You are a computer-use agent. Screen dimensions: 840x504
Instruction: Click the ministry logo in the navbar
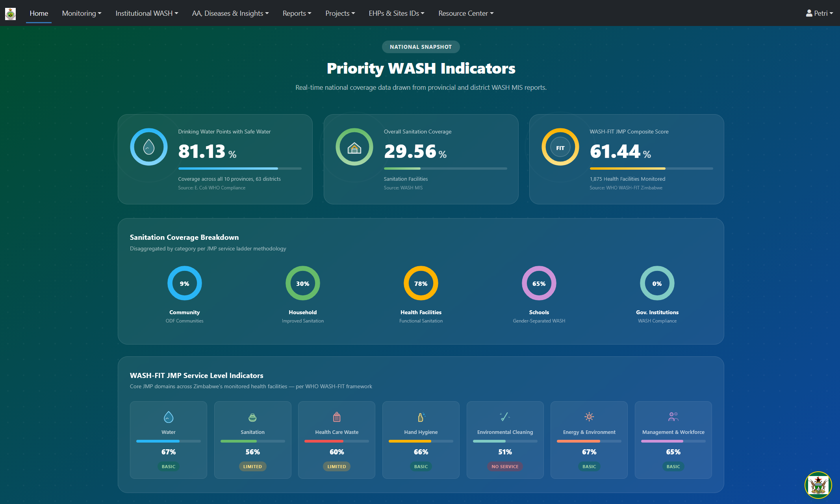pos(10,13)
